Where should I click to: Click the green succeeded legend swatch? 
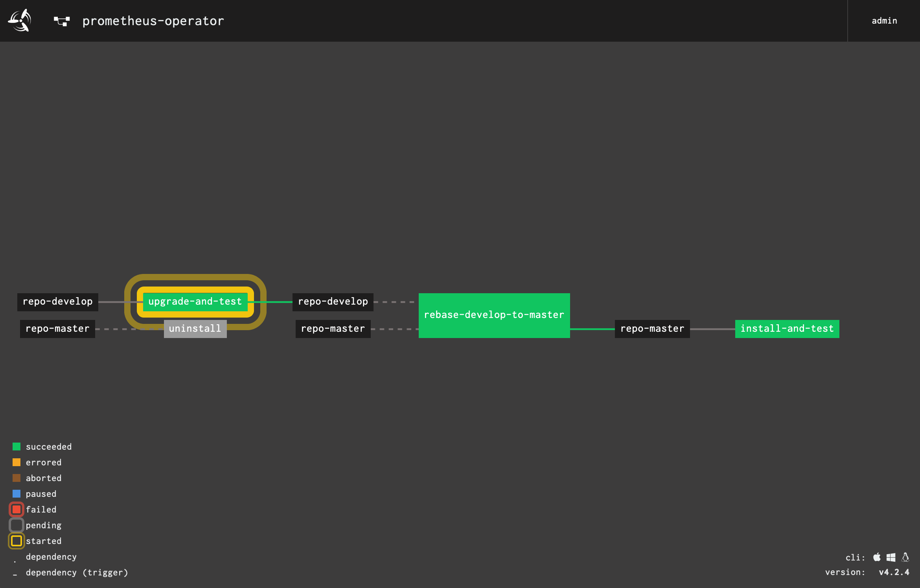tap(17, 447)
